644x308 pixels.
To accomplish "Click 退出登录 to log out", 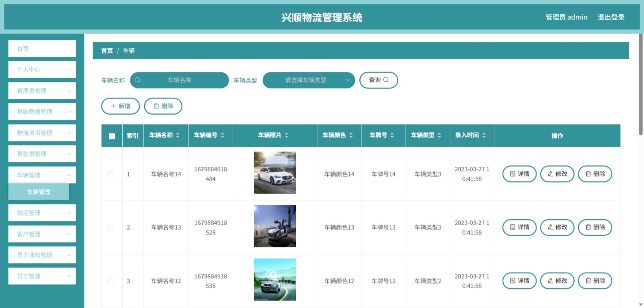I will 611,17.
